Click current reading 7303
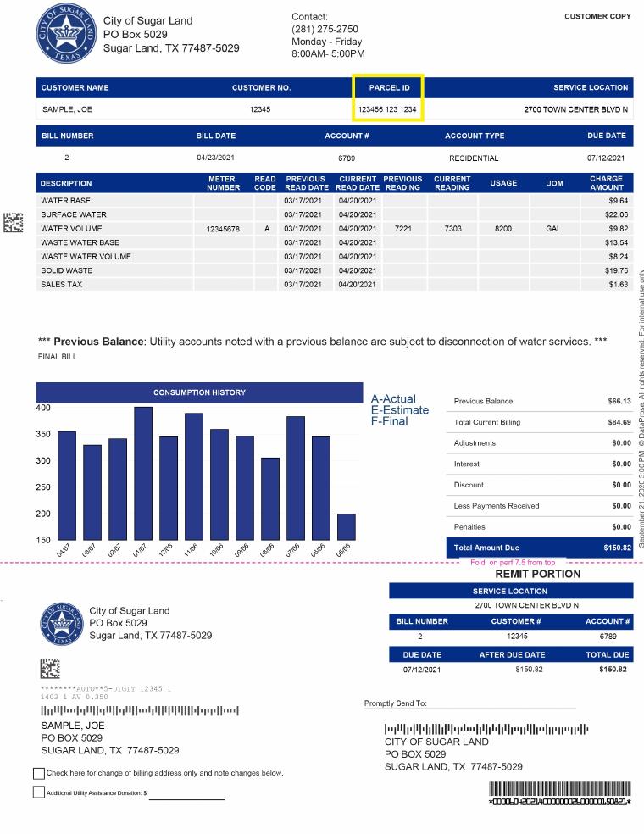This screenshot has width=644, height=834. click(x=453, y=228)
